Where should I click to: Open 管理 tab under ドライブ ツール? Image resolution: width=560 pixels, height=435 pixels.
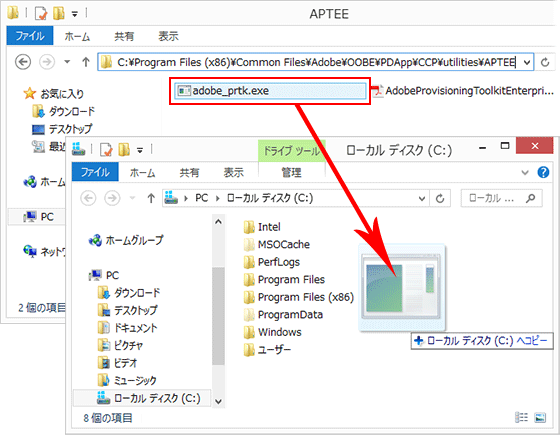pos(291,172)
